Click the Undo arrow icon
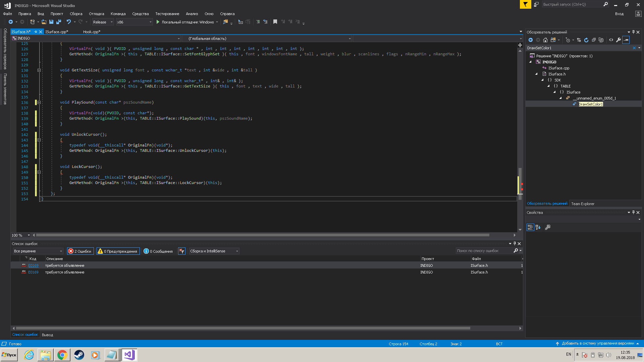644x362 pixels. pyautogui.click(x=68, y=22)
